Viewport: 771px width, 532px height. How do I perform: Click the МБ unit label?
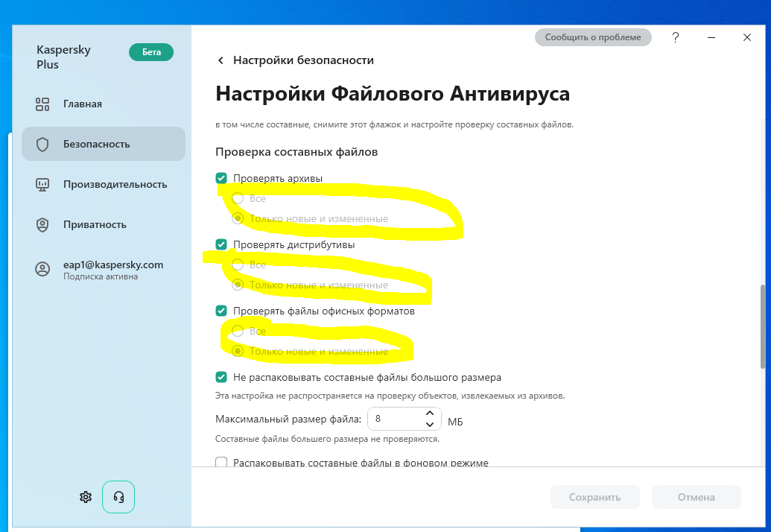455,422
